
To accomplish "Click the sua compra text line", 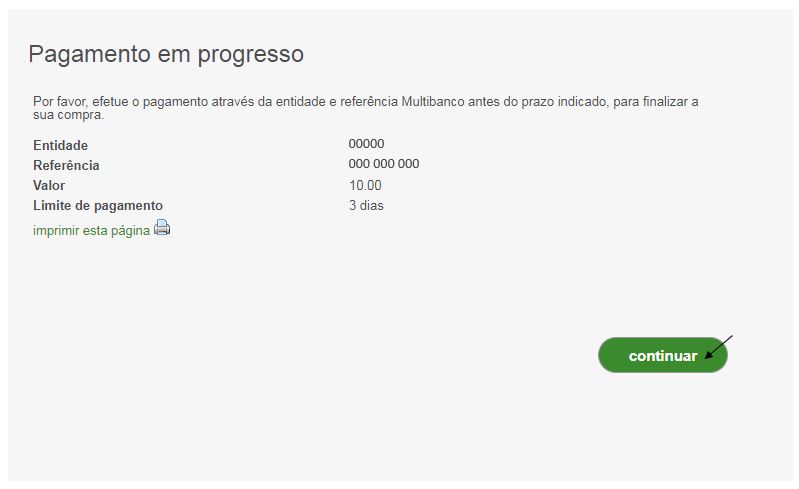I will pyautogui.click(x=68, y=115).
